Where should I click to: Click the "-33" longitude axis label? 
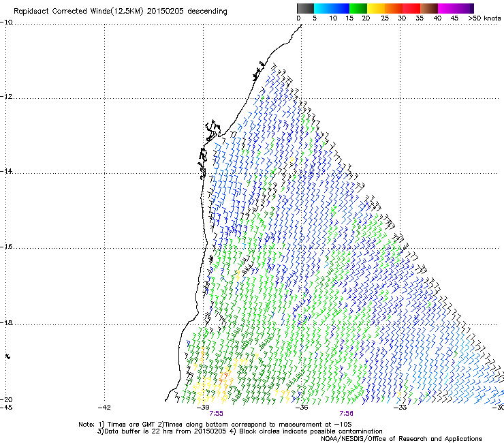tap(400, 408)
